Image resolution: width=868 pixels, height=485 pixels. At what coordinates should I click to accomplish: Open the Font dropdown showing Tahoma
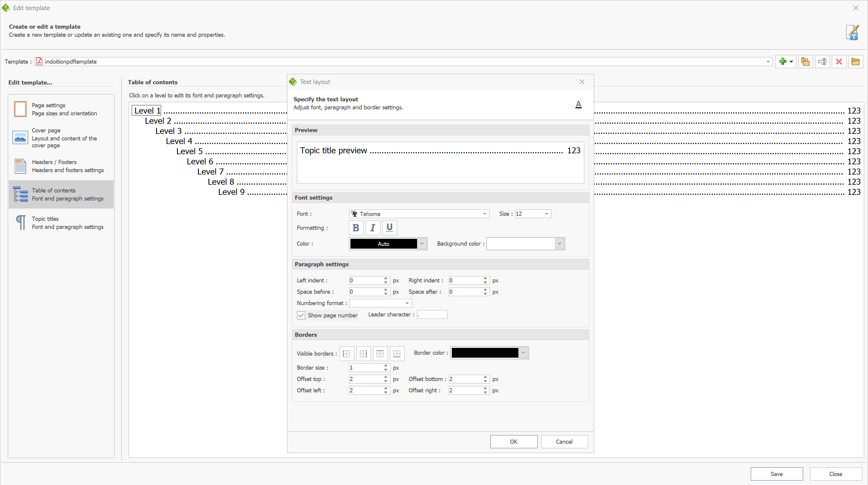coord(419,214)
